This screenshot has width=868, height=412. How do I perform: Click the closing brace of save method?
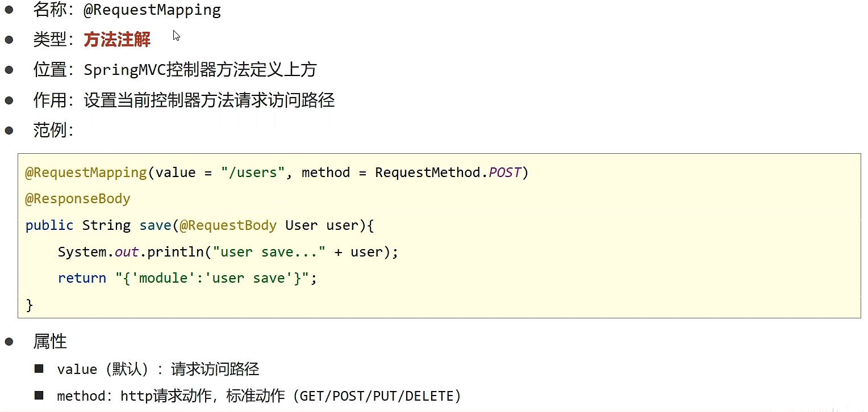[x=30, y=305]
